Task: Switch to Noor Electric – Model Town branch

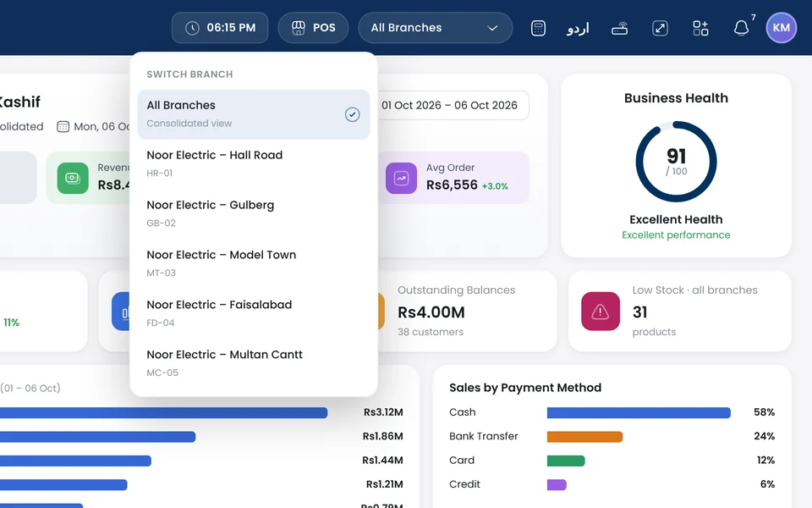Action: [x=254, y=263]
